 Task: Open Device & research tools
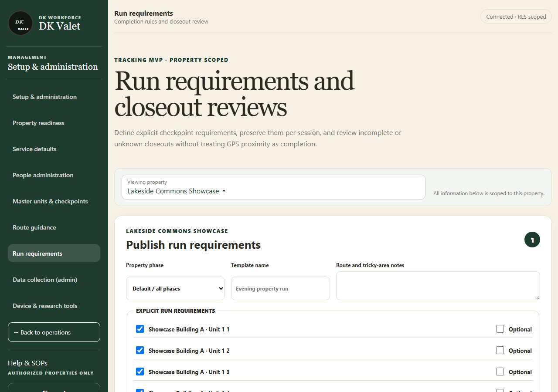(x=54, y=306)
